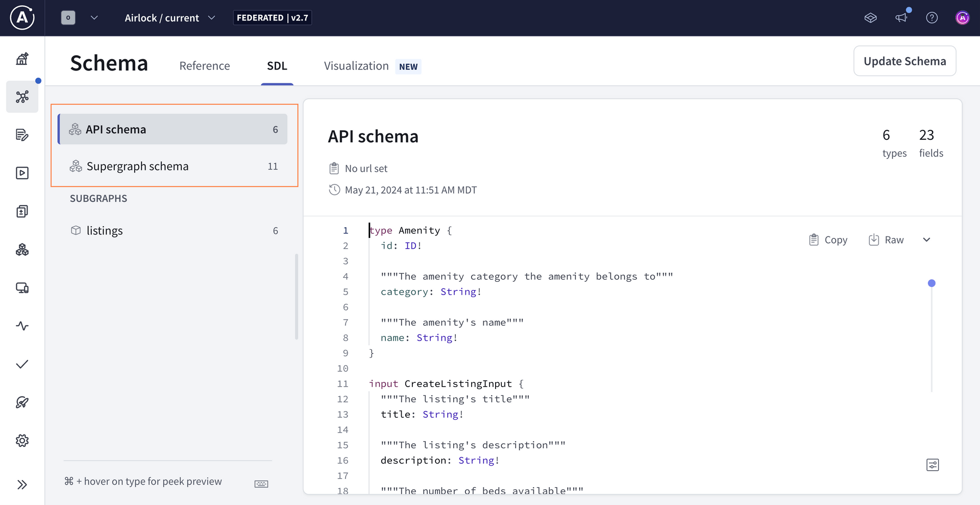
Task: Select the Changelog icon in sidebar
Action: click(22, 135)
